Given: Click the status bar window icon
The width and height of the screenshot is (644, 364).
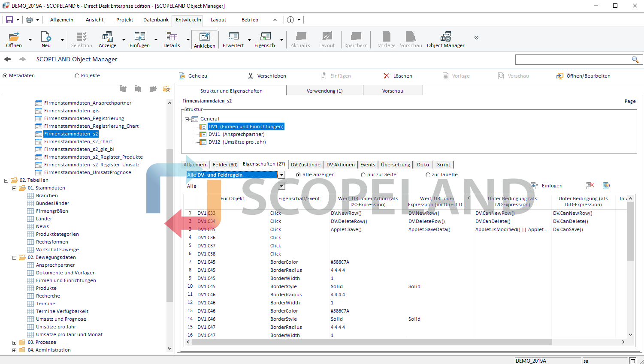Looking at the screenshot, I should 632,361.
